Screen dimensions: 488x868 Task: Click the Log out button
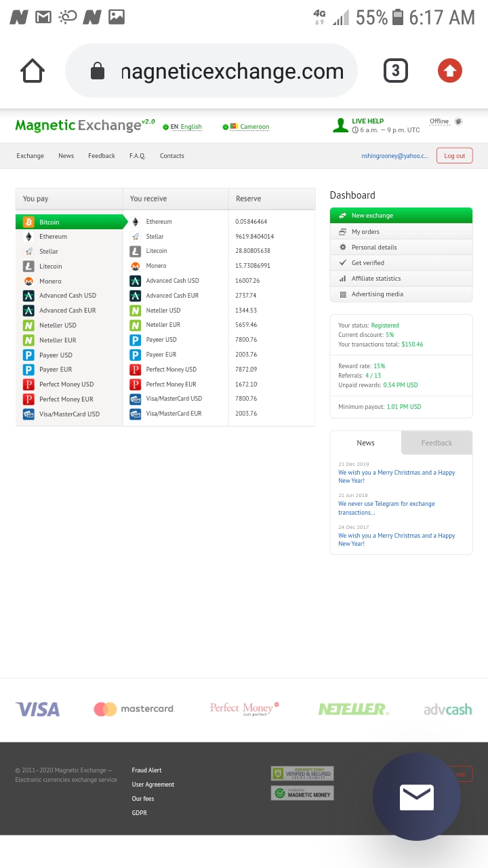pyautogui.click(x=454, y=156)
